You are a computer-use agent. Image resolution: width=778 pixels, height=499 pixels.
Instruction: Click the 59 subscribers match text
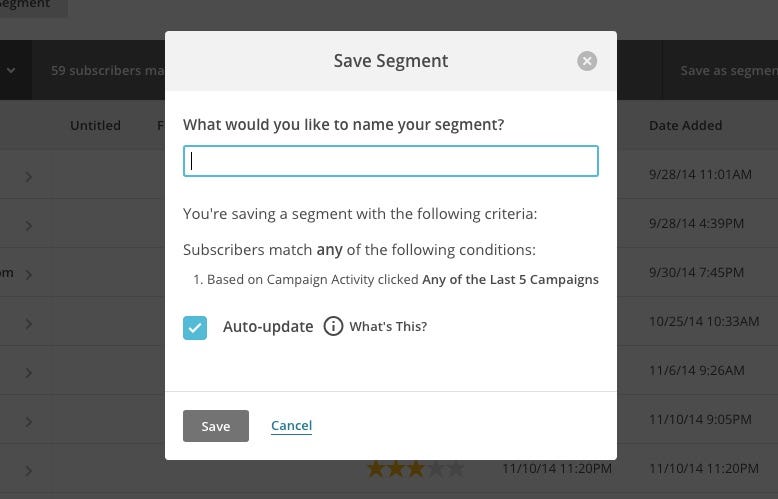pos(107,71)
